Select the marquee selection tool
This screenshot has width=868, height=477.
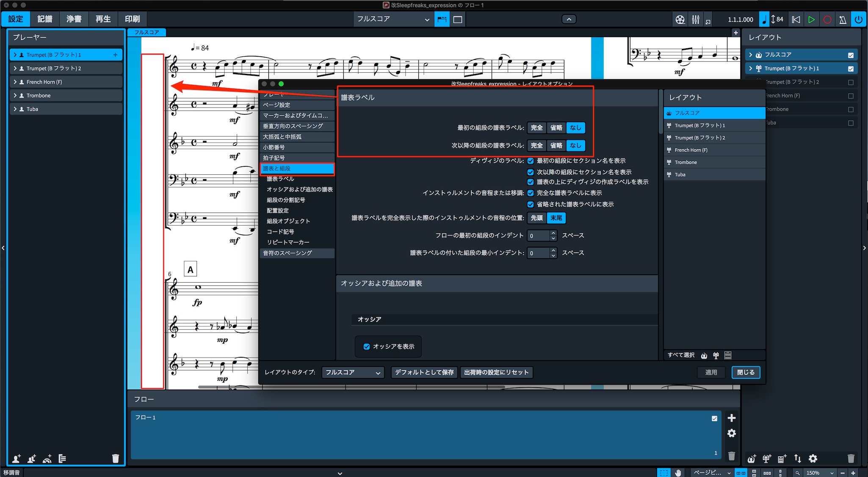[663, 473]
